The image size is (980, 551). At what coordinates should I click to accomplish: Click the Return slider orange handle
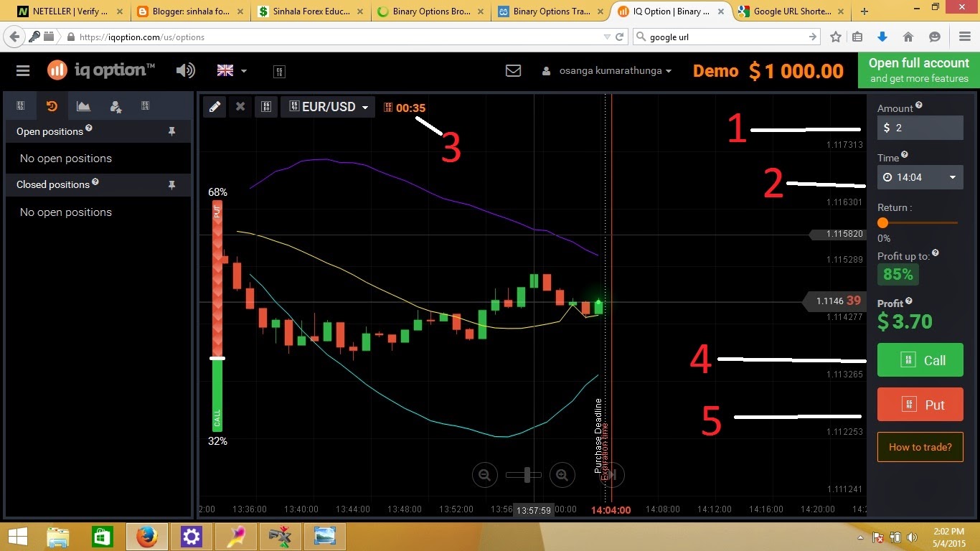(883, 223)
